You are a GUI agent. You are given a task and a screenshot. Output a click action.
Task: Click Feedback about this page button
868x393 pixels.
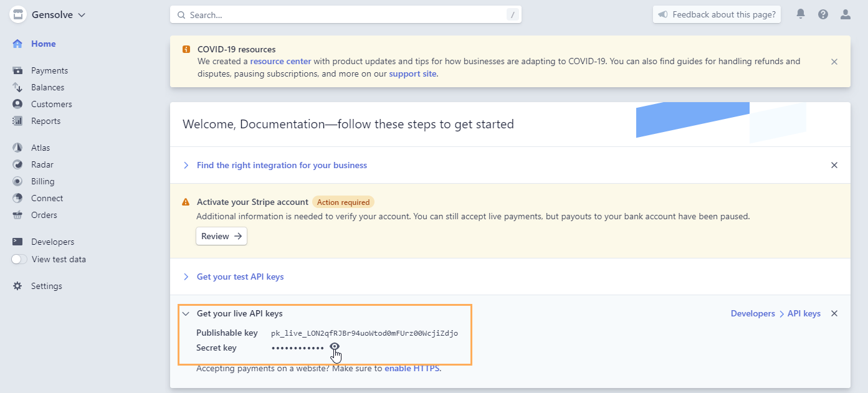[717, 14]
